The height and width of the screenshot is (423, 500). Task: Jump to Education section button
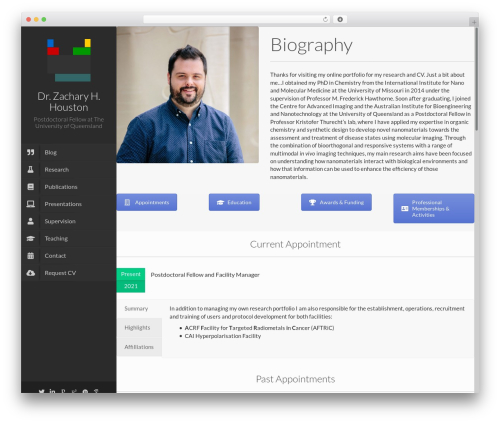[234, 202]
